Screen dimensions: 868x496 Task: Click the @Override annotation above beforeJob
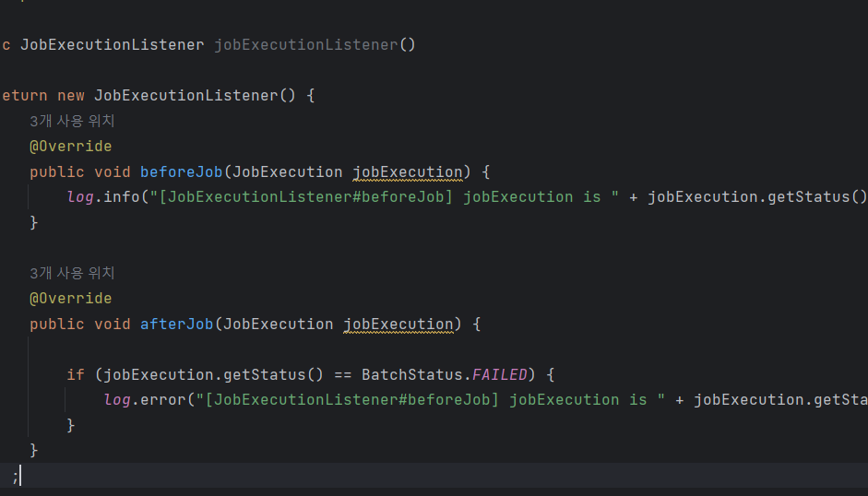pos(71,147)
